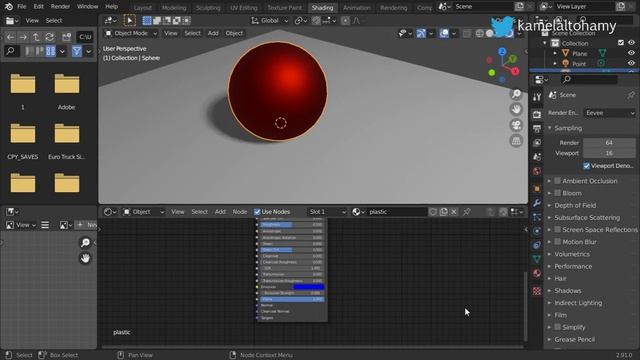Open the Render menu

click(x=60, y=7)
